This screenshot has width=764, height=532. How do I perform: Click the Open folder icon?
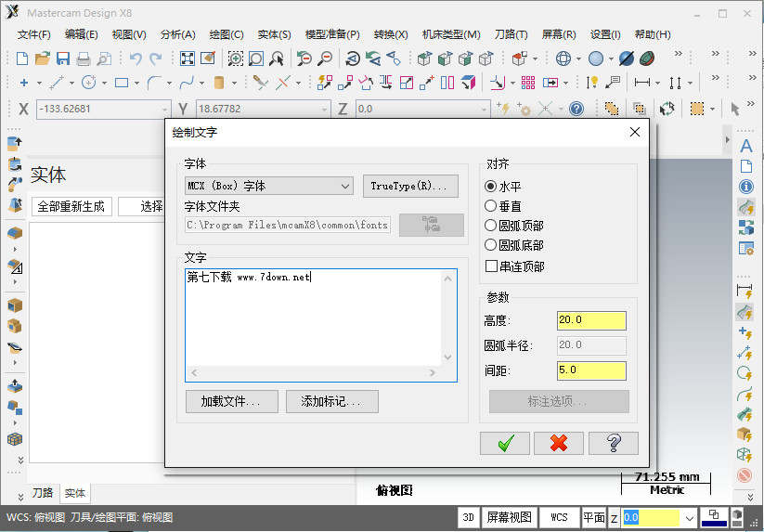tap(43, 58)
